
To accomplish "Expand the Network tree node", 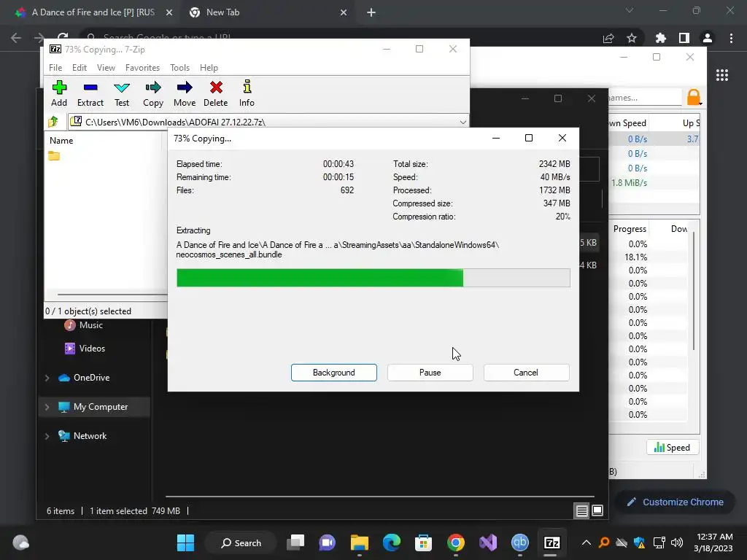I will point(47,436).
